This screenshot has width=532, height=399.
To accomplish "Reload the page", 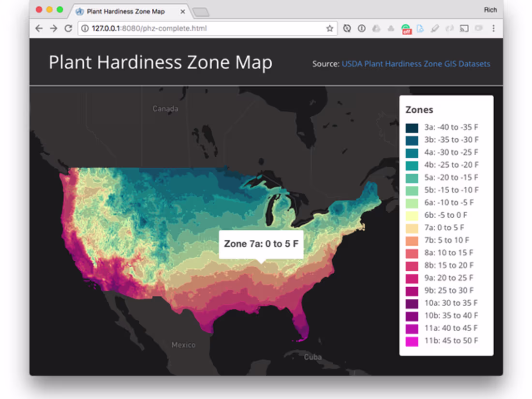I will point(68,28).
